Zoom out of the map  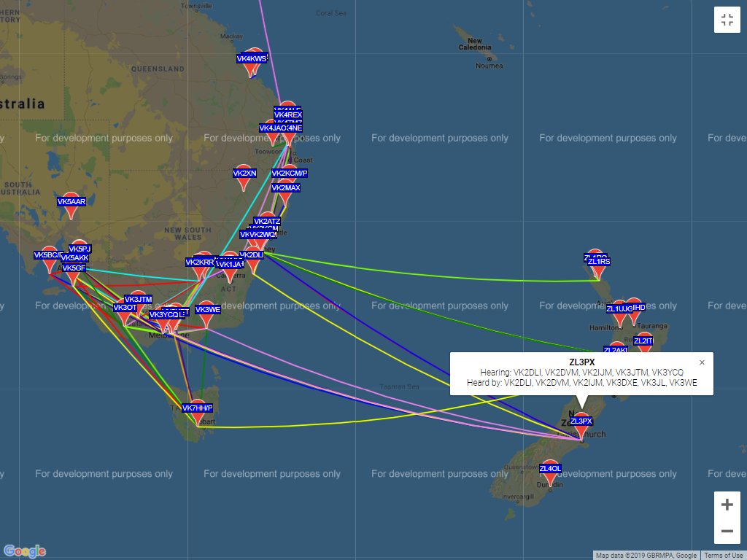[727, 531]
